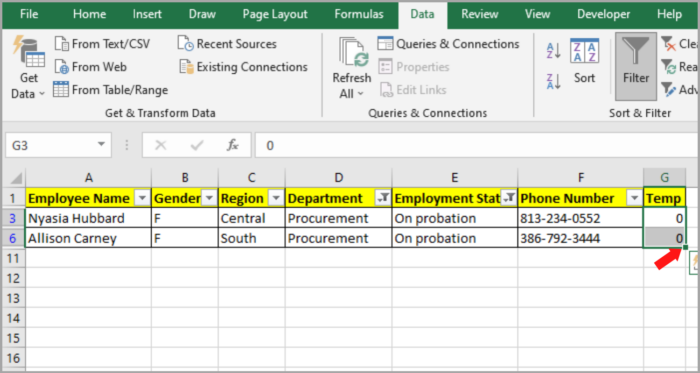Click Refresh All icon
This screenshot has width=700, height=373.
point(353,52)
